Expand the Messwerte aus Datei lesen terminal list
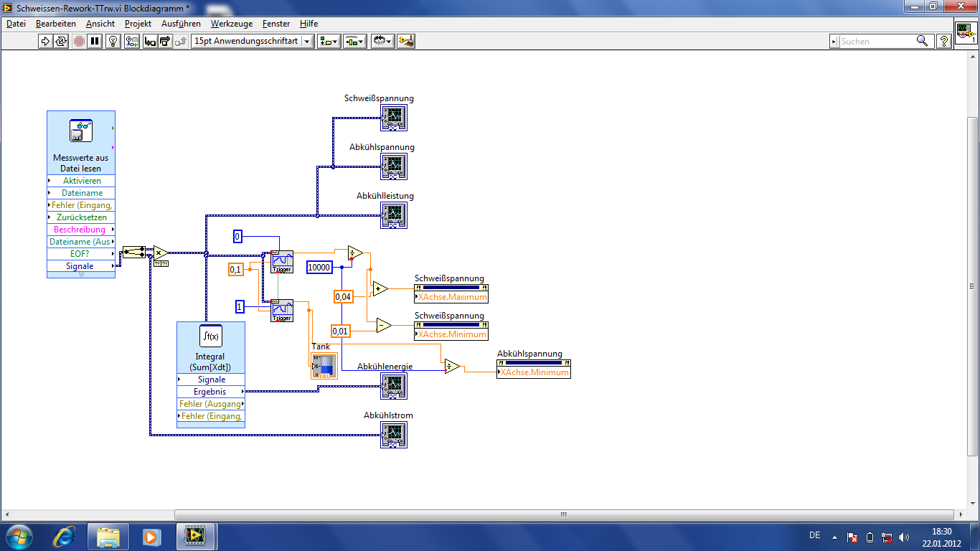Image resolution: width=980 pixels, height=551 pixels. [x=81, y=275]
